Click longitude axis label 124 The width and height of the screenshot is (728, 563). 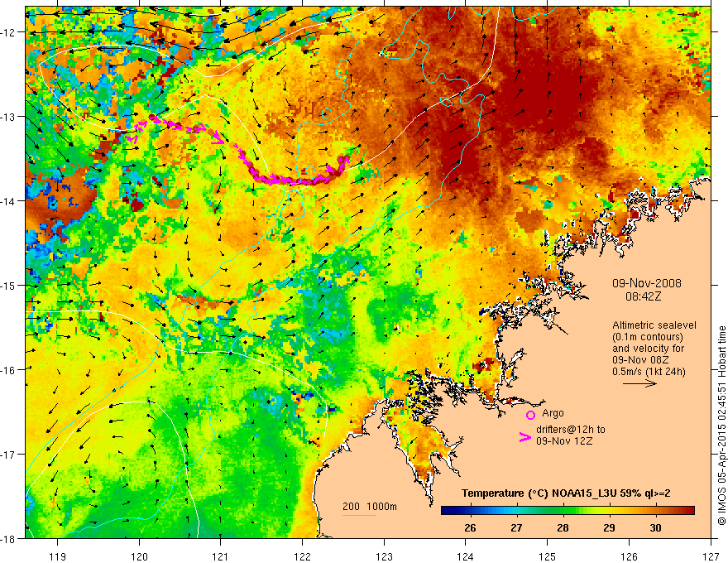[x=466, y=556]
